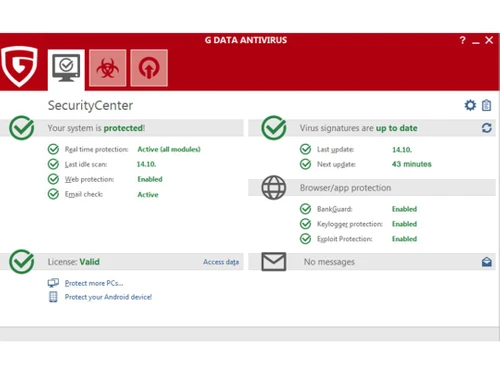Click the Last idle scan date 14.10.
The height and width of the screenshot is (375, 500).
tap(146, 164)
